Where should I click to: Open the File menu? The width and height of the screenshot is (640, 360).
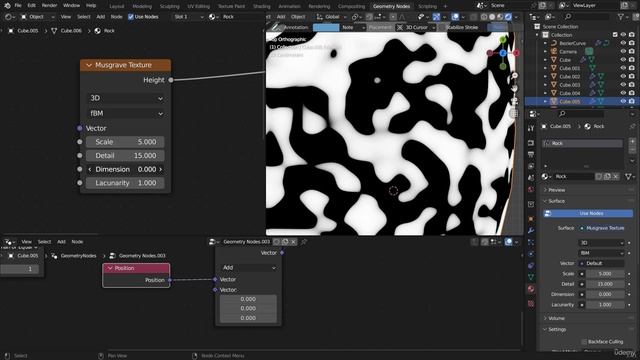18,6
